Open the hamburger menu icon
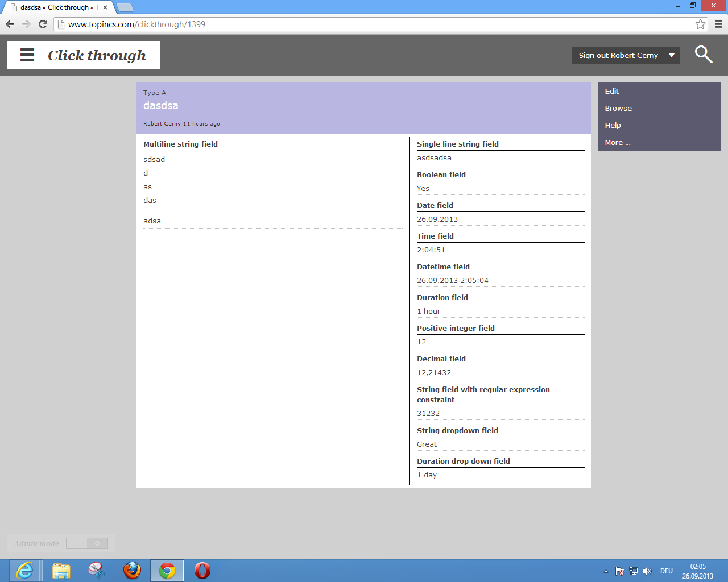 (x=27, y=55)
